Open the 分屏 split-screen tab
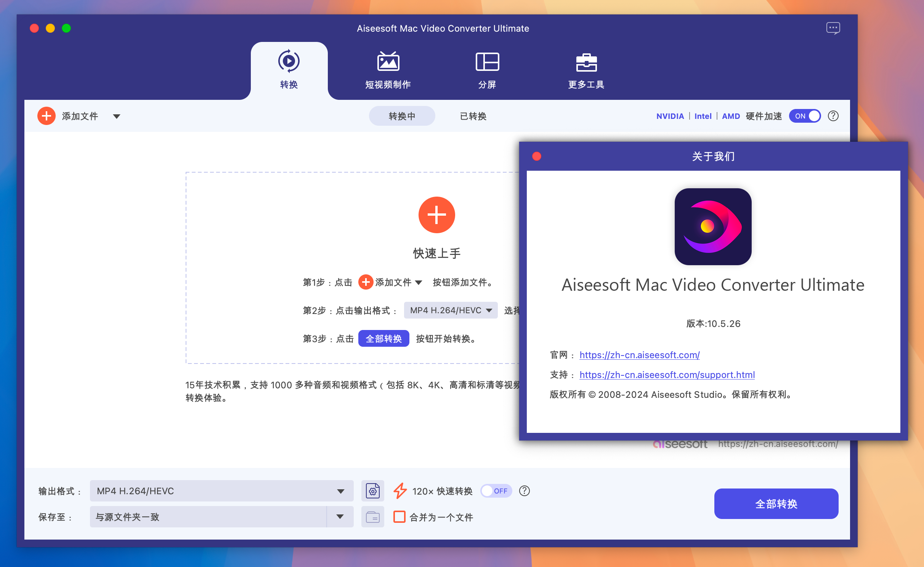The width and height of the screenshot is (924, 567). pyautogui.click(x=487, y=71)
